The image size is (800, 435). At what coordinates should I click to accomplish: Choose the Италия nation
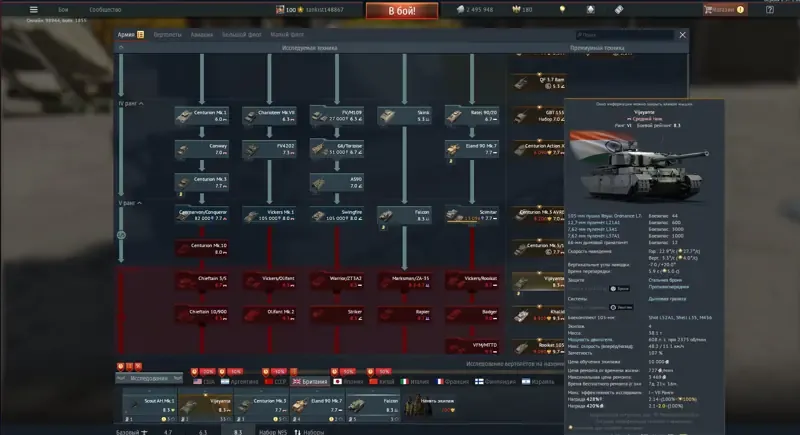[415, 381]
